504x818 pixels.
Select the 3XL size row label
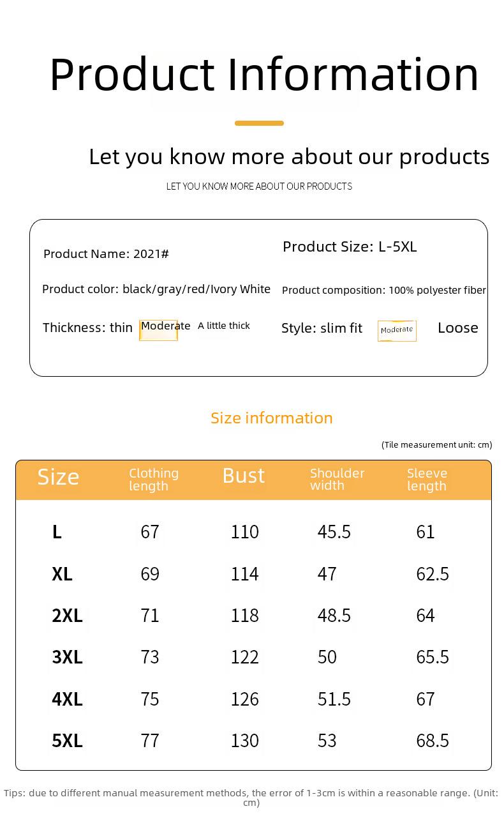tap(67, 657)
